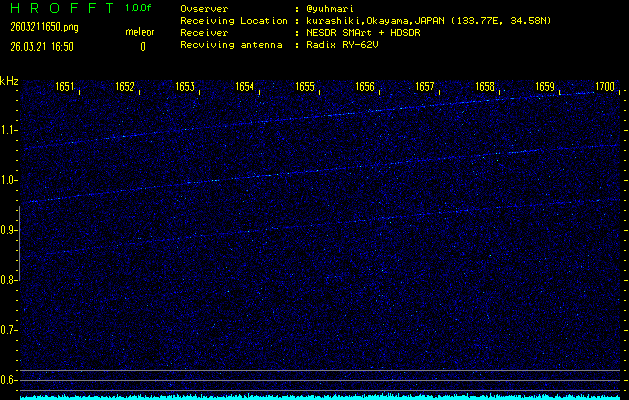Image resolution: width=629 pixels, height=400 pixels.
Task: Click the 1.0 kHz frequency tick
Action: coord(9,180)
